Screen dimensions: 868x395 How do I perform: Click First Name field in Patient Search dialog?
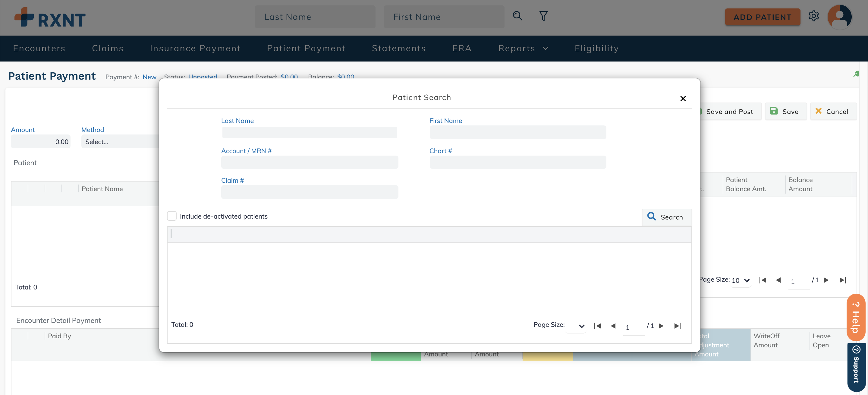517,132
